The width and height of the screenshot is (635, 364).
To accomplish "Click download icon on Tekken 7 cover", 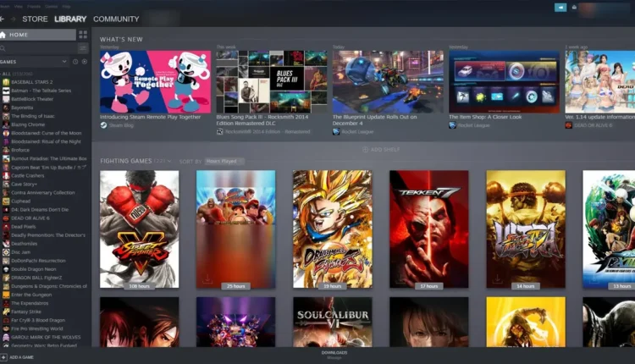I will point(400,279).
